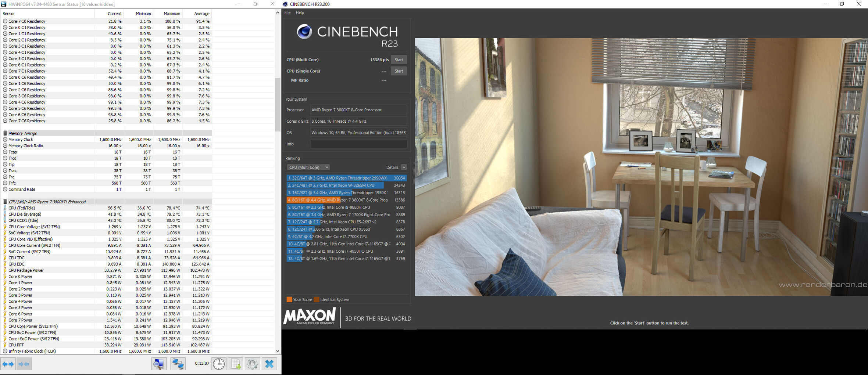
Task: Click the lightning icon beside CPU Core Voltage
Action: pyautogui.click(x=5, y=227)
